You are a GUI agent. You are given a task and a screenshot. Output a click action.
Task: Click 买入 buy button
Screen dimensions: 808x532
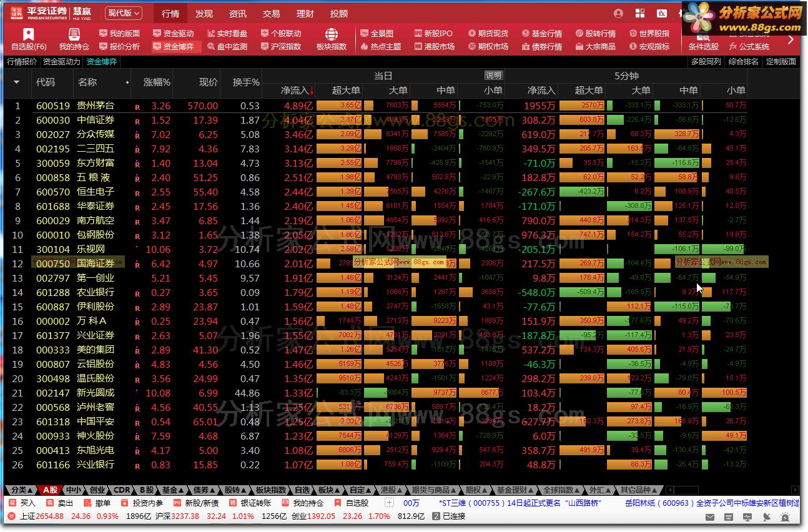tap(22, 503)
